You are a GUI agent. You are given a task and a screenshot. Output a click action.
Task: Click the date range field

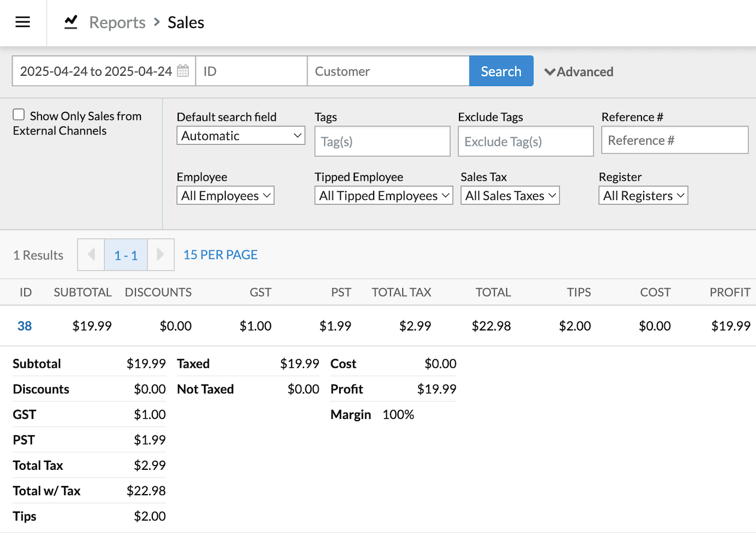click(x=104, y=71)
